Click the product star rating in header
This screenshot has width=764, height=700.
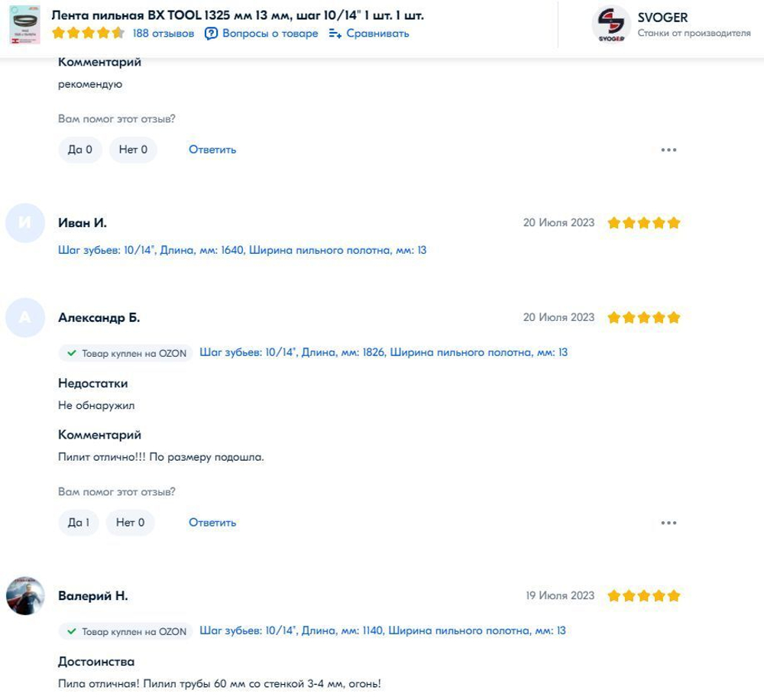88,34
